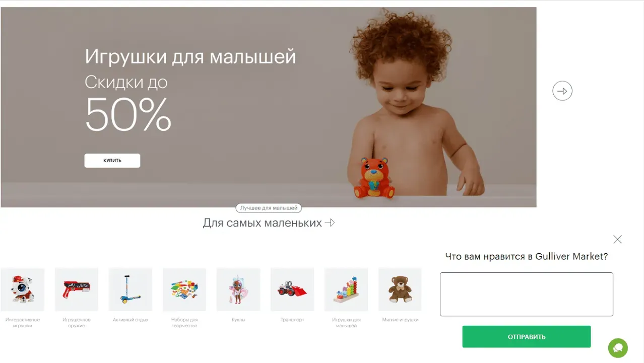This screenshot has width=644, height=363.
Task: Click the feedback text input field
Action: (x=527, y=295)
